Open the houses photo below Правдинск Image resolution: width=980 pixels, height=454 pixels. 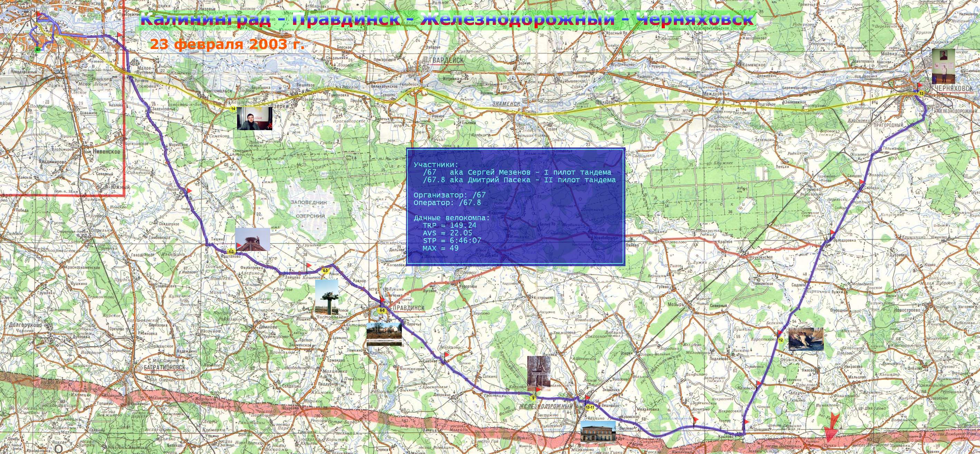(x=384, y=335)
